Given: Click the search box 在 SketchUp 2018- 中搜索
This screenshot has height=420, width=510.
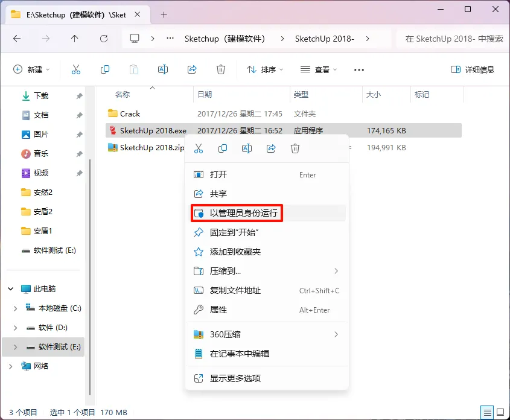Looking at the screenshot, I should (453, 39).
